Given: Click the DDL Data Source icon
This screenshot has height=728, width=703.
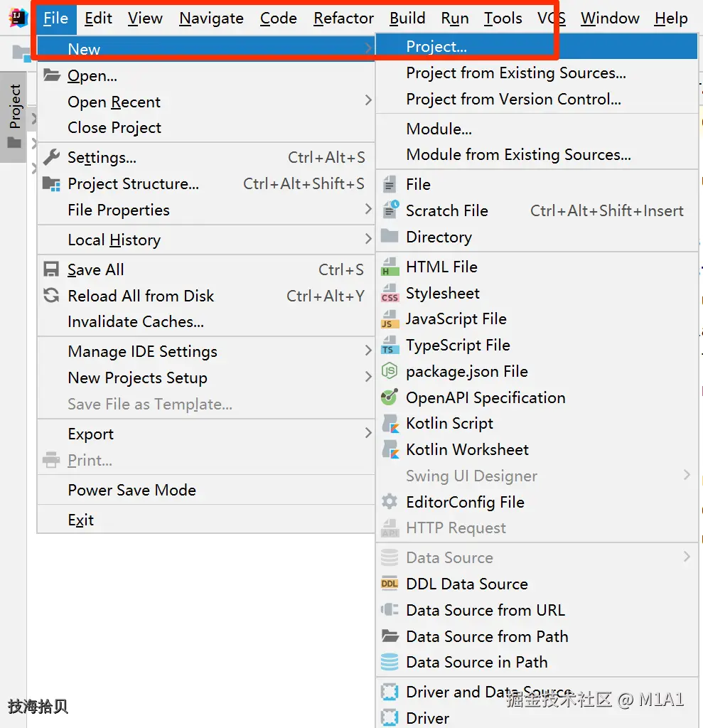Looking at the screenshot, I should click(390, 584).
